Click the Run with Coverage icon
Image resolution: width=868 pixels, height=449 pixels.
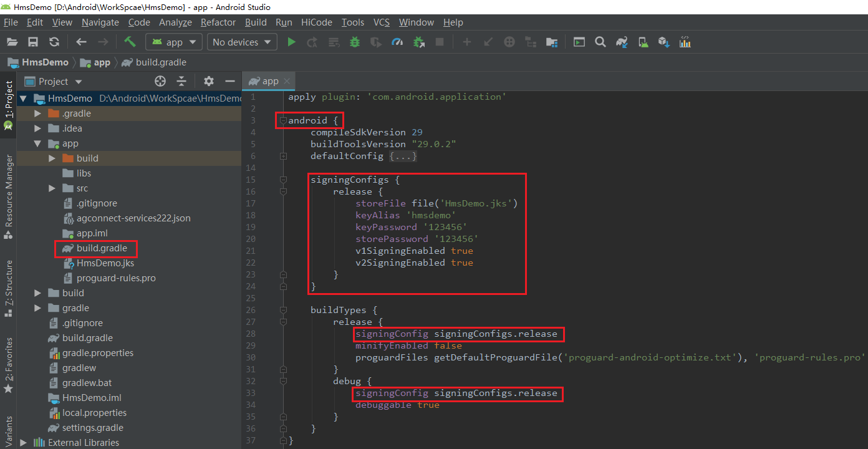pos(376,42)
